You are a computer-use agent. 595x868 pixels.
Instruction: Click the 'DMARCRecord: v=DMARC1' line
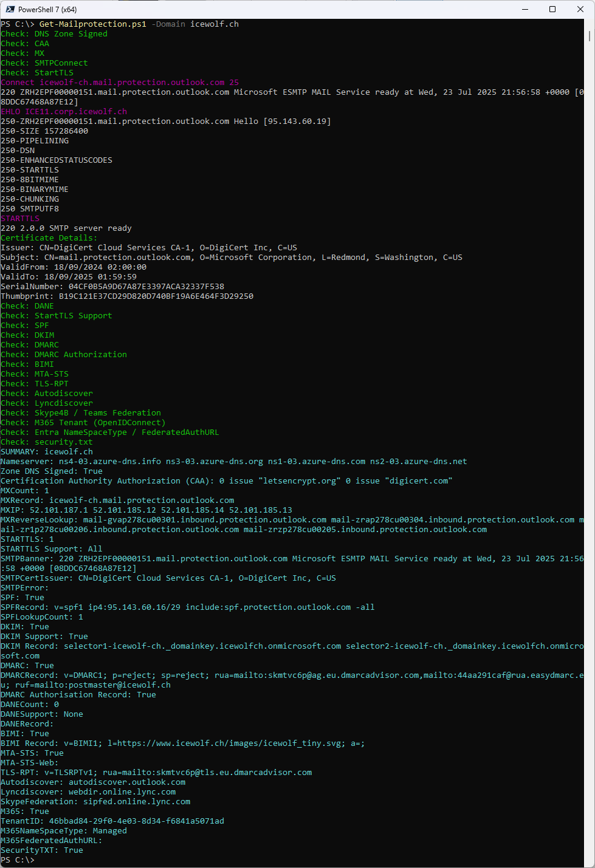point(292,680)
